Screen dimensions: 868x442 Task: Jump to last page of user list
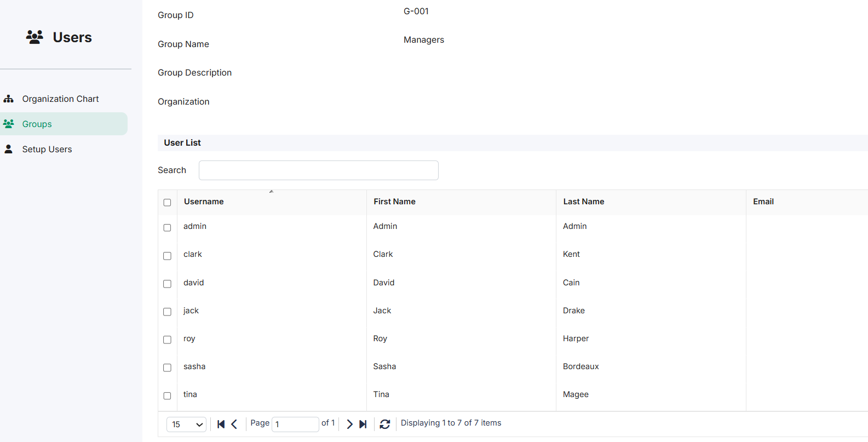[x=363, y=424]
